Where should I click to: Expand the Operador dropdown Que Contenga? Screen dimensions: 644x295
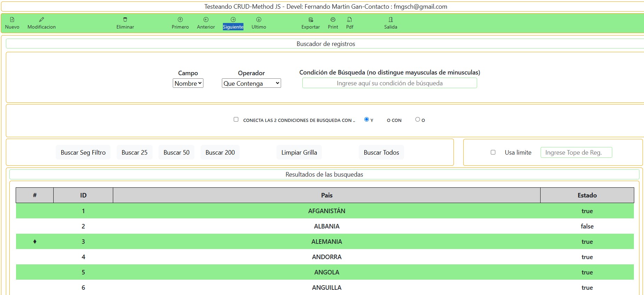[x=251, y=83]
